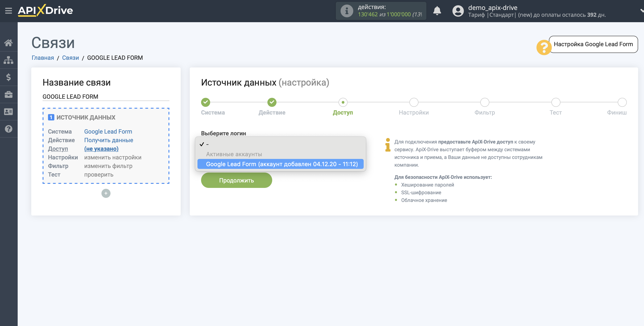Screen dimensions: 644x326
Task: Click проверить test text
Action: pos(99,175)
